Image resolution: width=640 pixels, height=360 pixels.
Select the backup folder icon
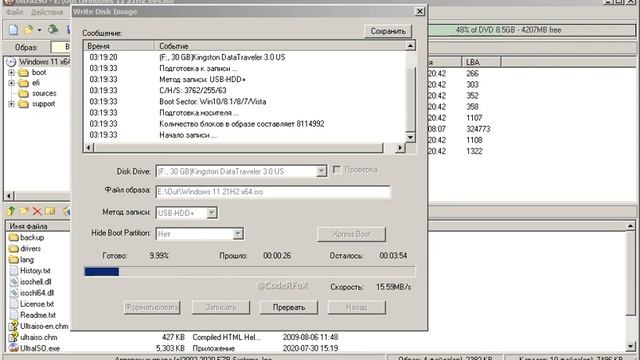click(14, 237)
